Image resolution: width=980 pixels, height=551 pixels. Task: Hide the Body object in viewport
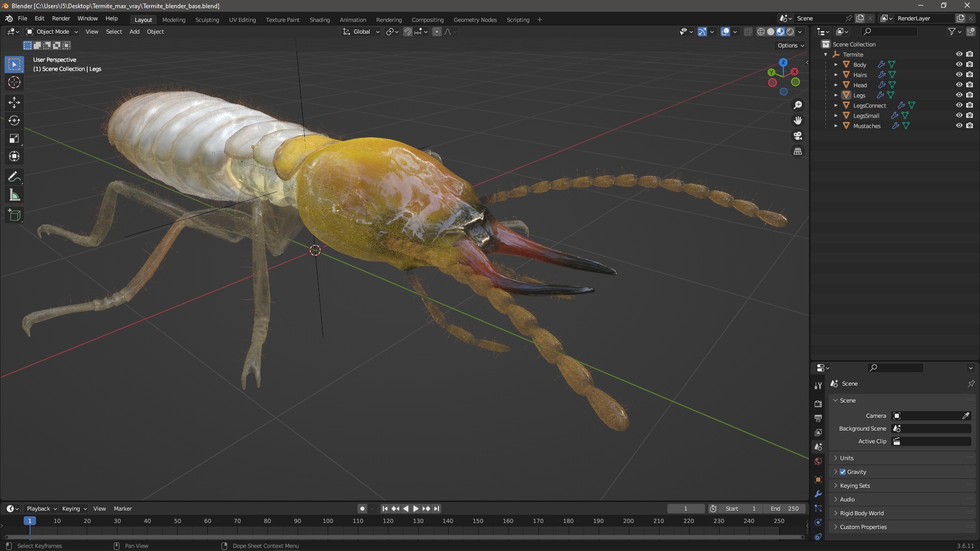coord(959,65)
